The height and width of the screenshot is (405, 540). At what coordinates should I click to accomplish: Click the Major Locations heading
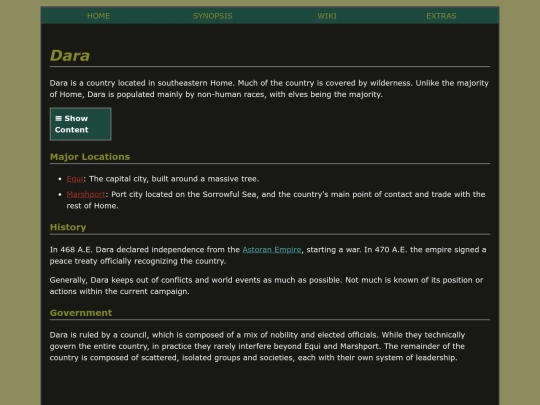click(90, 157)
